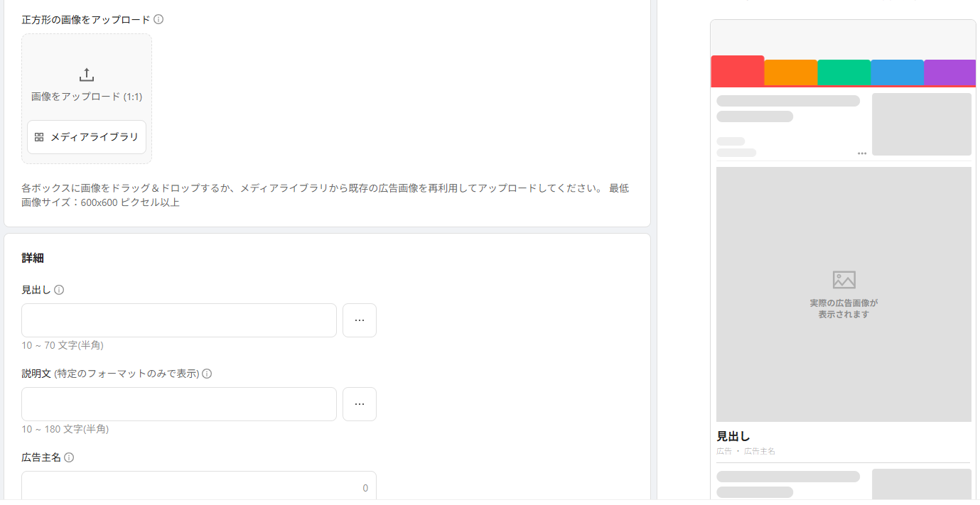Click the 詳細 section heading

coord(33,258)
